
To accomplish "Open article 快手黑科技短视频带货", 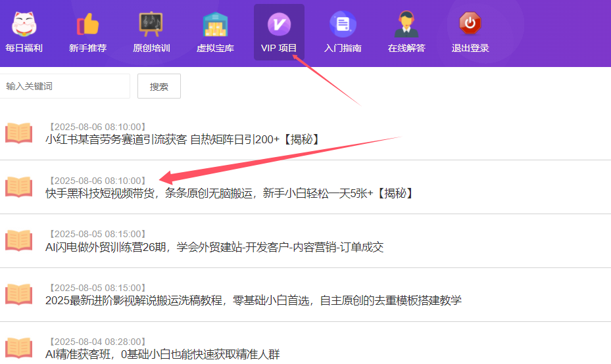I will pos(230,193).
